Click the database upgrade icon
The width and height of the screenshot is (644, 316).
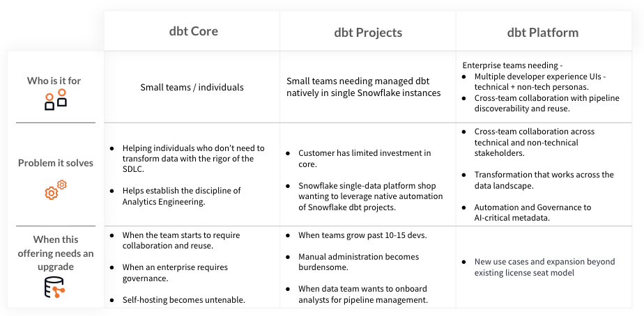pos(54,287)
